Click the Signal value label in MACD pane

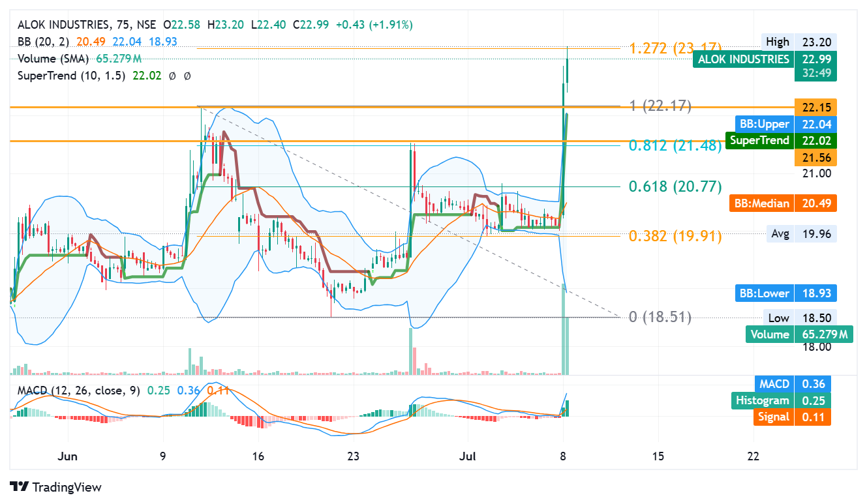773,417
